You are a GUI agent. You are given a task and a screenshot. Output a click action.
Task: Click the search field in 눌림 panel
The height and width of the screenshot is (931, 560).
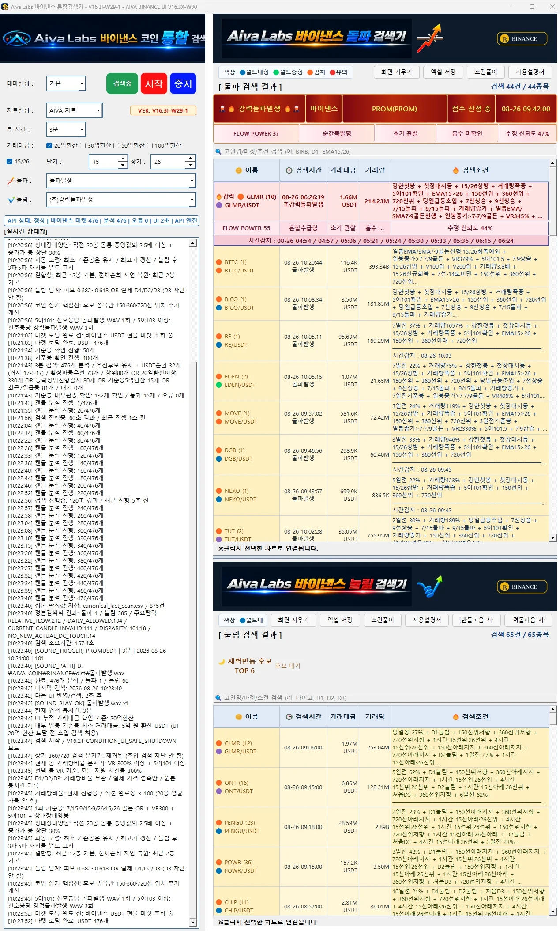click(384, 698)
